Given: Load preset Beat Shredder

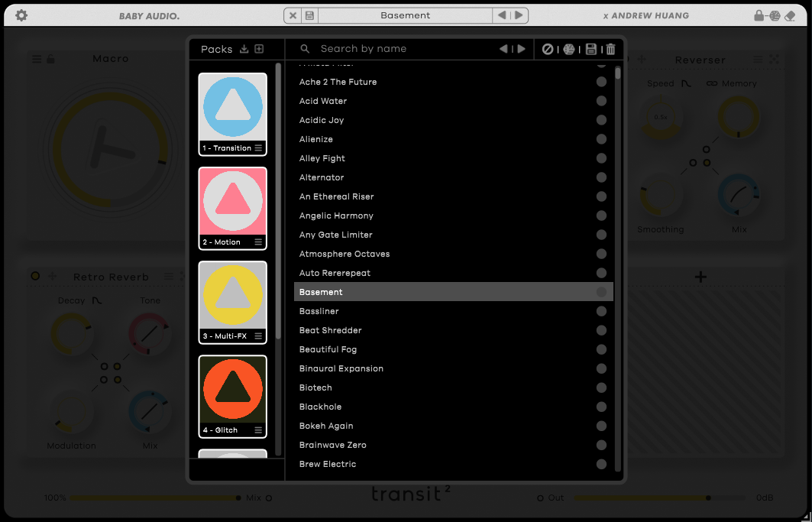Looking at the screenshot, I should click(x=453, y=330).
